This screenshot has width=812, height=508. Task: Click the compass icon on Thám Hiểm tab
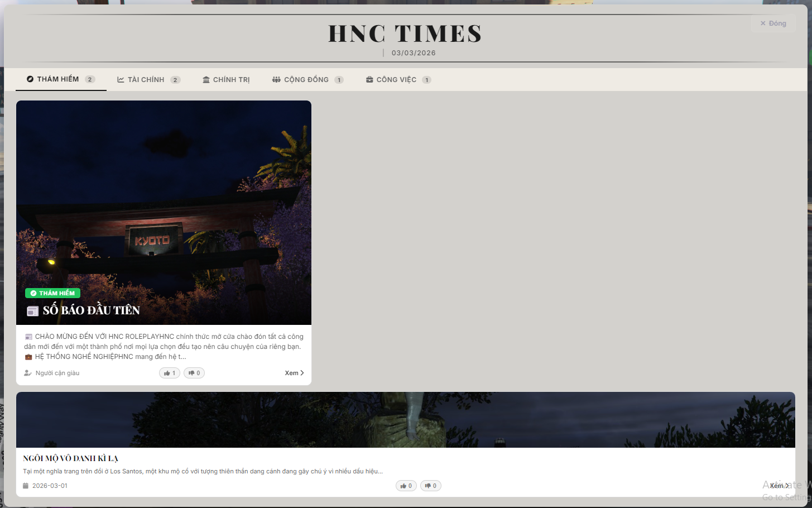click(x=30, y=79)
